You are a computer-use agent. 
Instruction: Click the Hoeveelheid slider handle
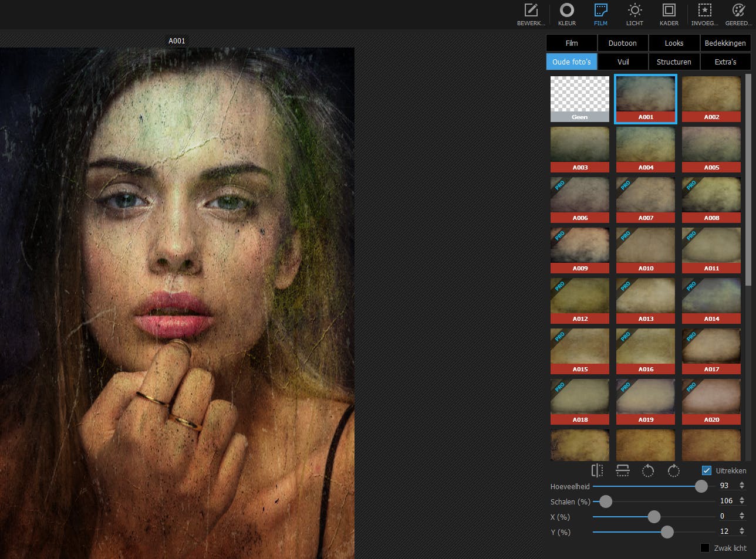click(x=701, y=486)
